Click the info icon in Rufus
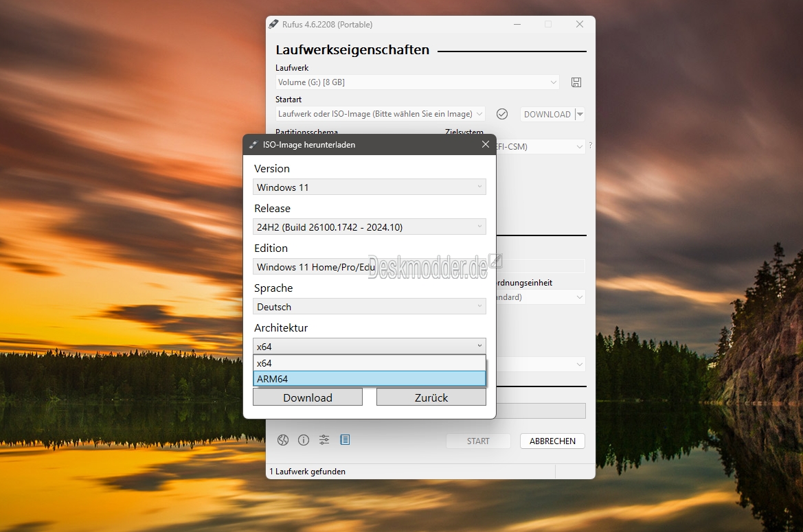803x532 pixels. [x=304, y=440]
